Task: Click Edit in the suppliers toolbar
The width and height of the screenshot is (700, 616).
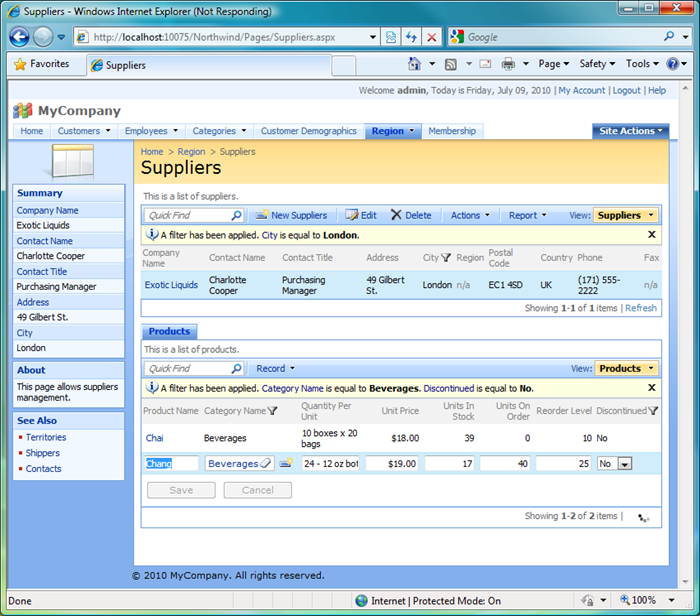Action: 361,215
